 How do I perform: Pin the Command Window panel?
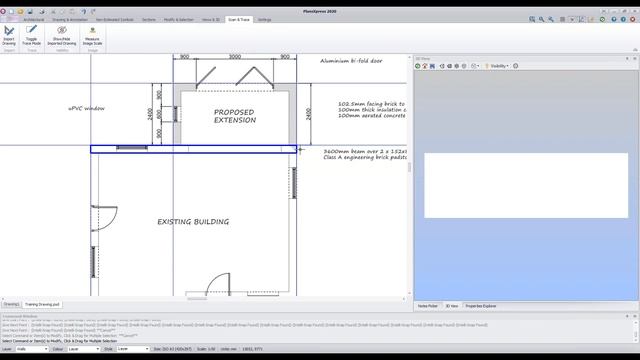(627, 316)
